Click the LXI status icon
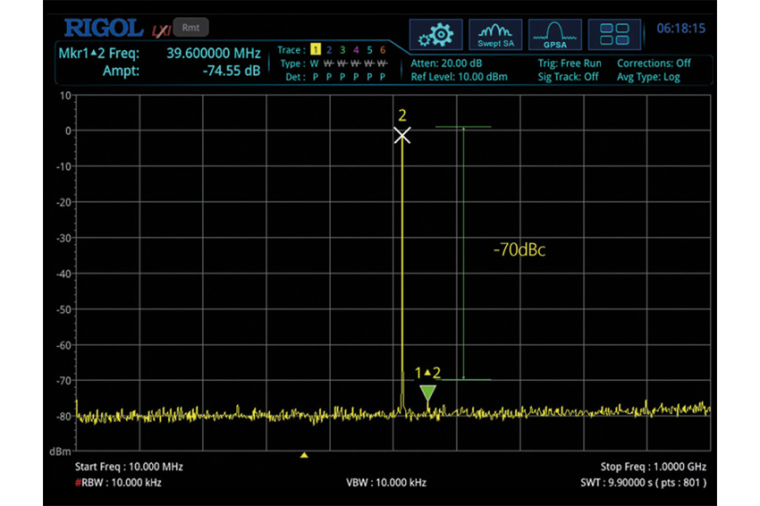760x506 pixels. point(159,28)
